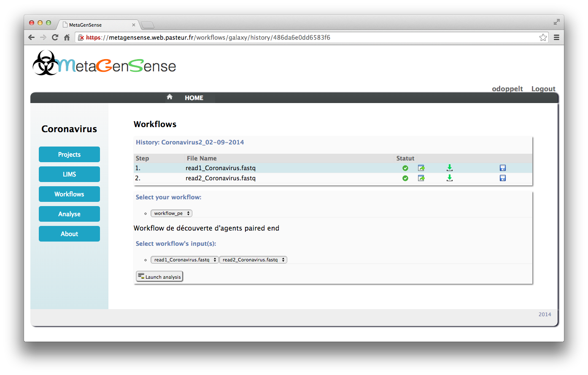Click the home icon in navigation bar
Screen dimensions: 588x375
click(170, 97)
